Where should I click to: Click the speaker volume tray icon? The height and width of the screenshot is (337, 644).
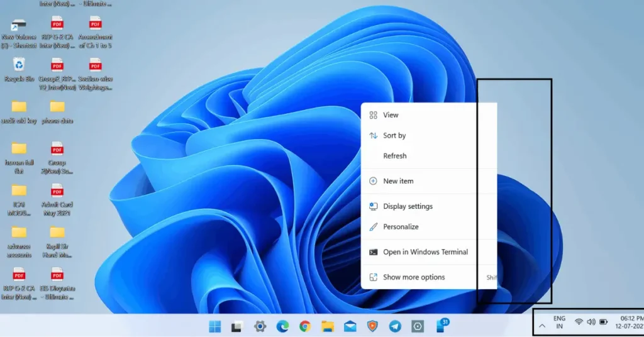point(591,322)
